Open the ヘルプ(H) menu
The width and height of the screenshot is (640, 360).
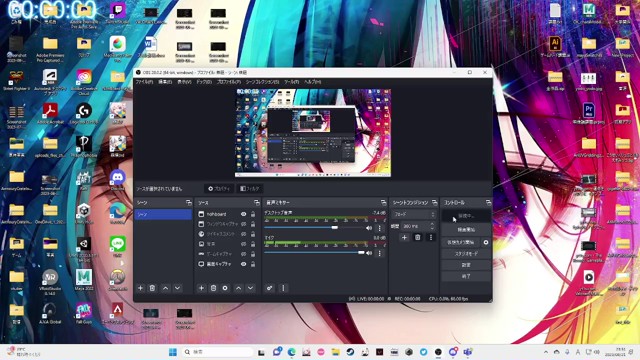point(313,82)
